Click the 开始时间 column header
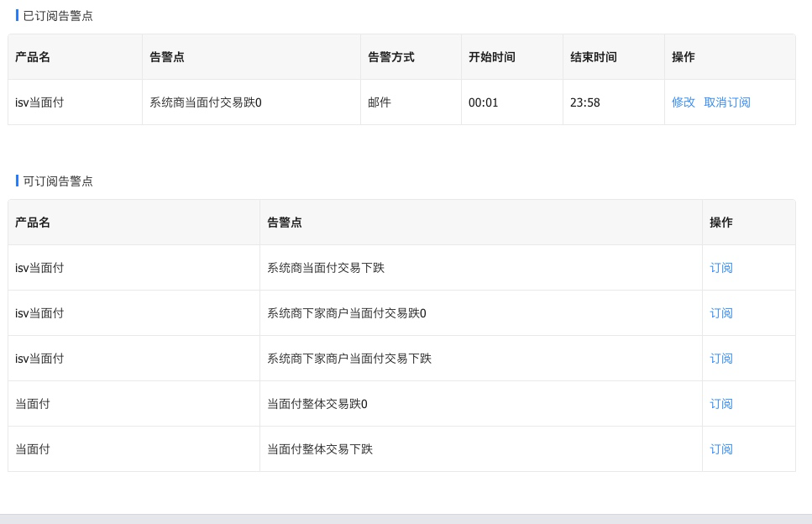 [491, 57]
